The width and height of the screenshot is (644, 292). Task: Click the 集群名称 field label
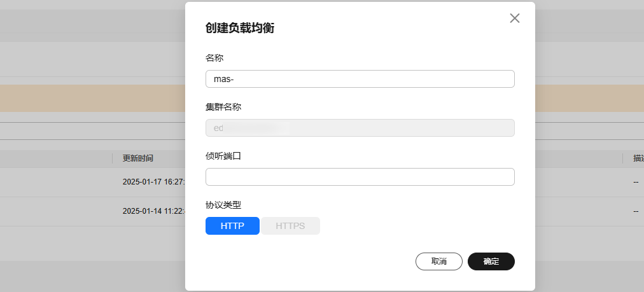point(223,107)
